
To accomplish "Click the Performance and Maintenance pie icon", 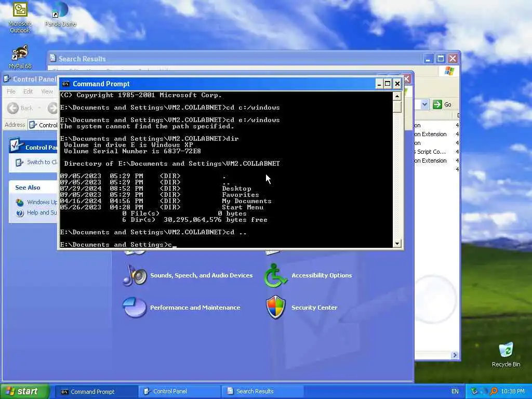I will coord(135,308).
